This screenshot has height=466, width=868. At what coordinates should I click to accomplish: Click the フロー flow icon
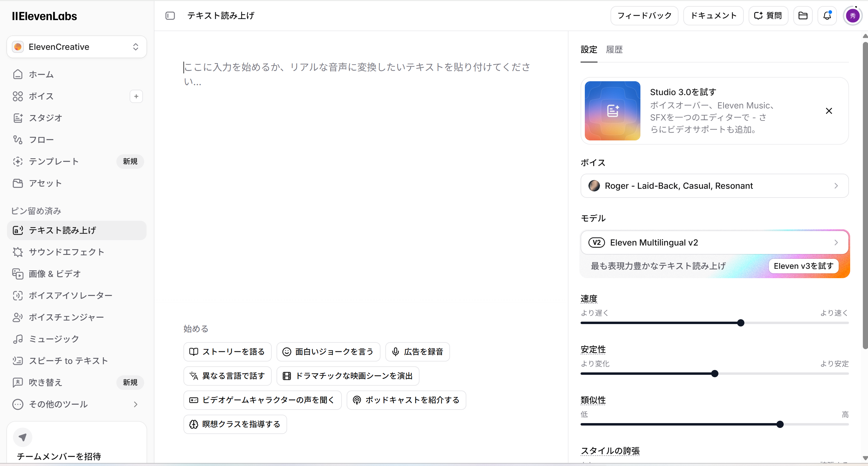click(18, 140)
